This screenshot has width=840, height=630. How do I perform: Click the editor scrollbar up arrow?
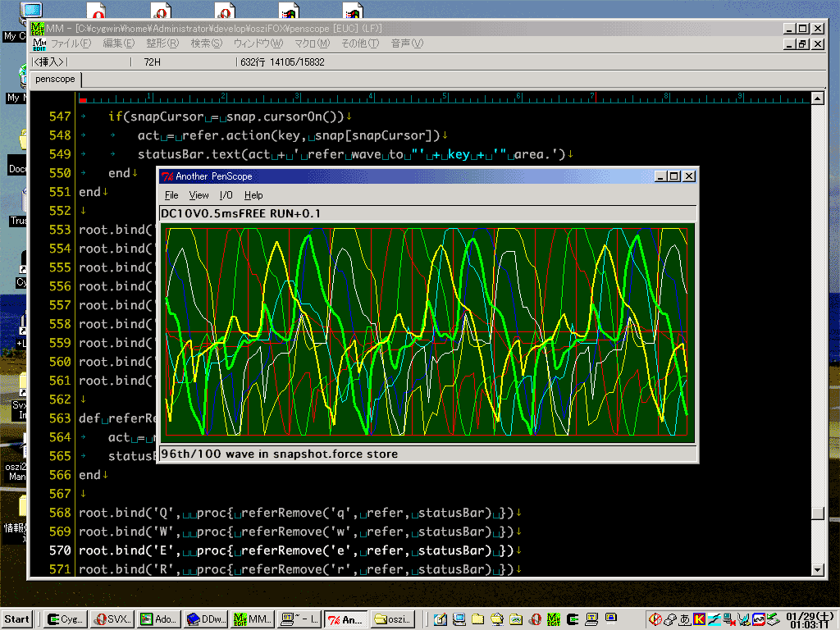click(x=817, y=98)
